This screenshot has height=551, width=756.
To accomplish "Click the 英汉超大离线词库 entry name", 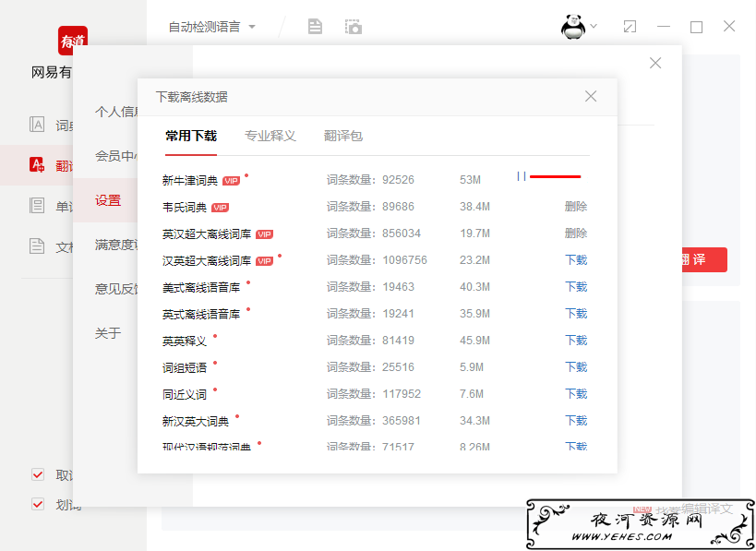I will tap(207, 234).
